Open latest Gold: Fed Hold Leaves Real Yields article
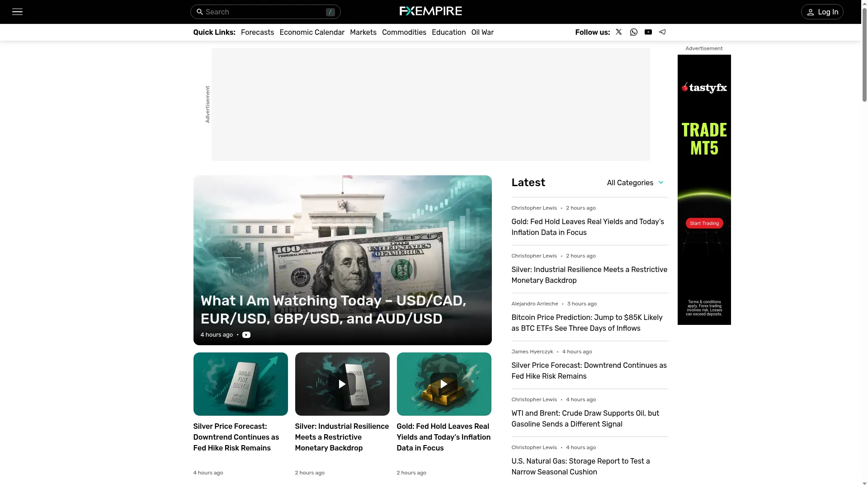868x488 pixels. tap(588, 227)
